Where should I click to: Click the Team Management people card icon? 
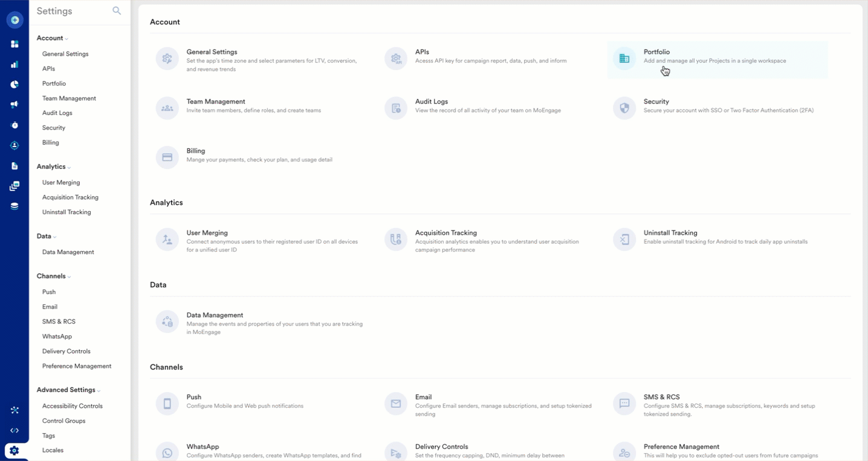(167, 108)
